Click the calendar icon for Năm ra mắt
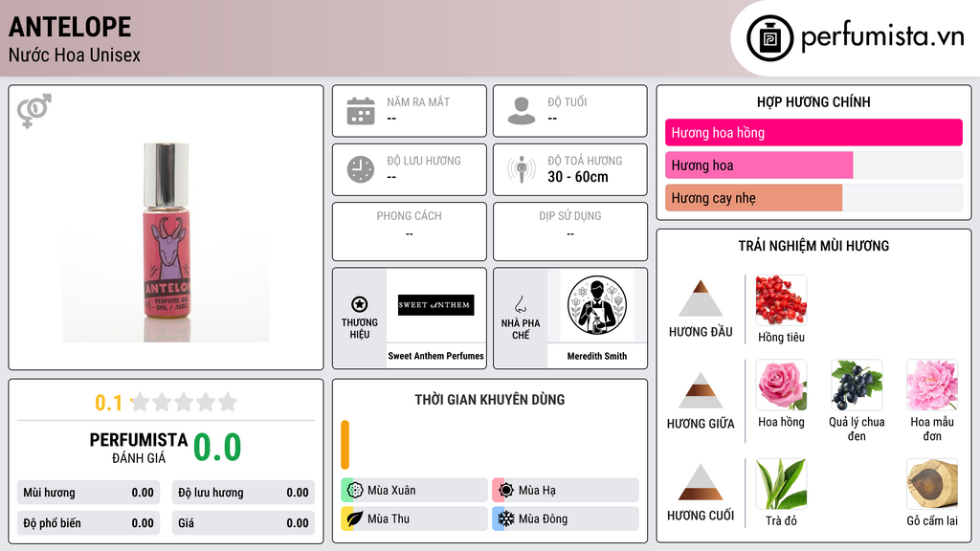 361,111
